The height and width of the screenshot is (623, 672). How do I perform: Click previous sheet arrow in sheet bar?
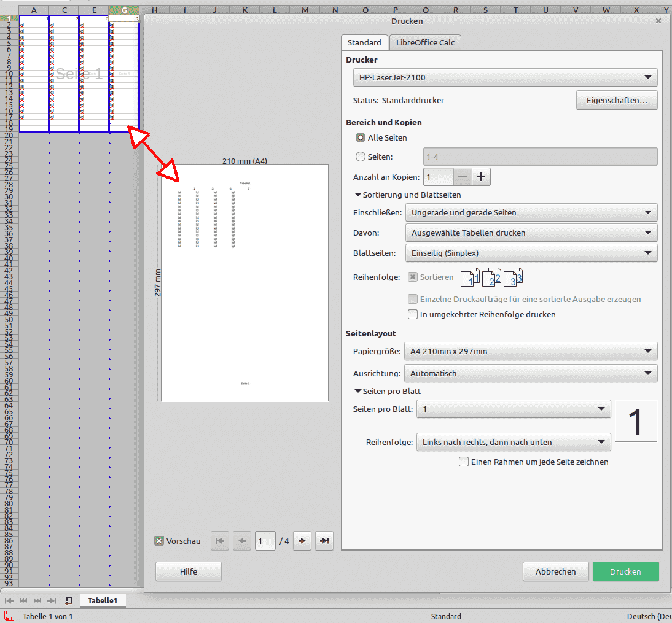23,601
